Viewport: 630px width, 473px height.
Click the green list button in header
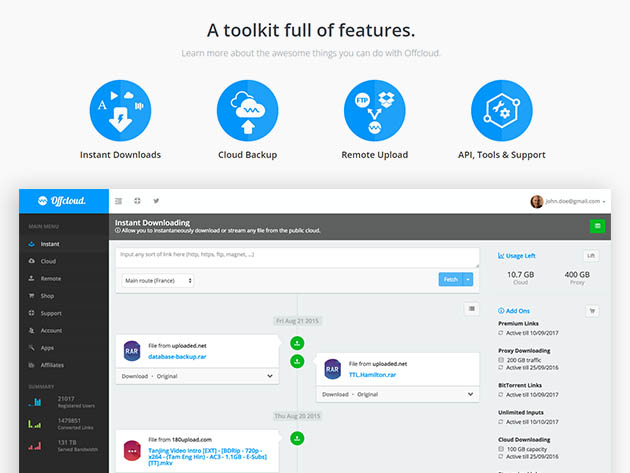click(x=598, y=227)
